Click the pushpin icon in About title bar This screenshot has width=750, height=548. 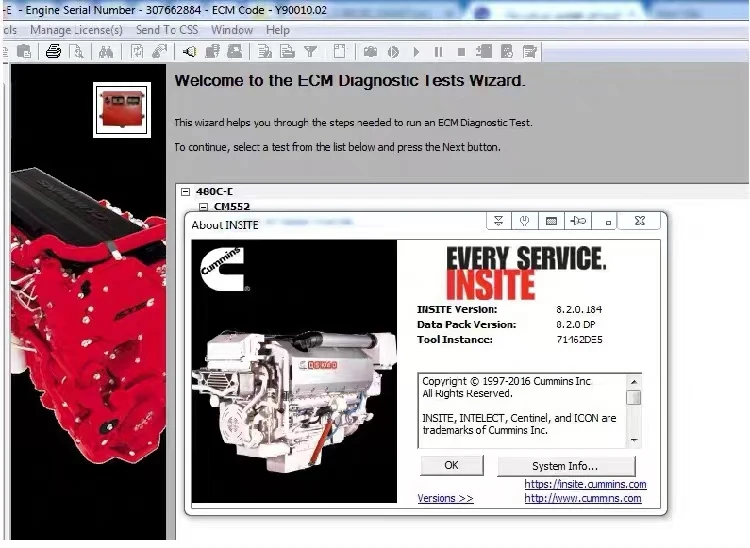click(578, 221)
